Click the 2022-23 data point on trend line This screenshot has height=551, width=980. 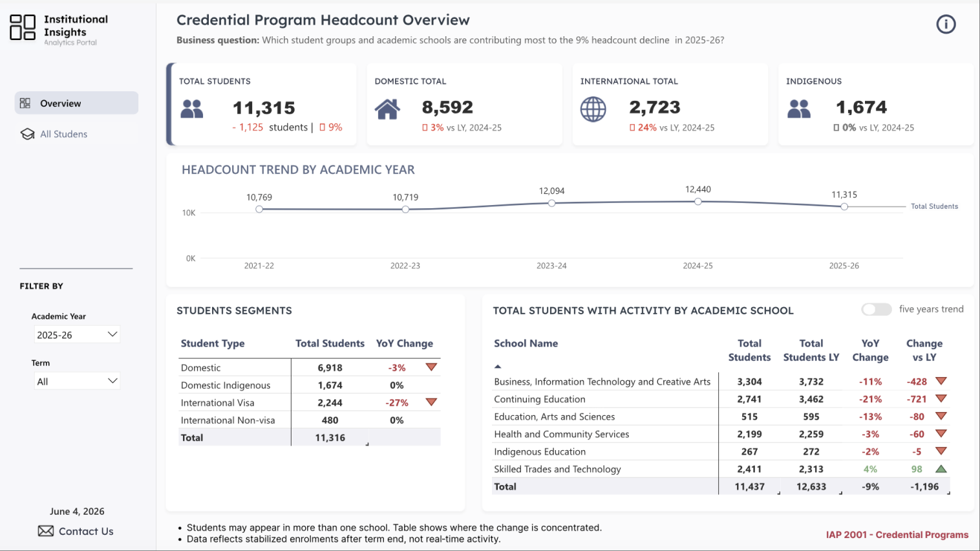(405, 210)
